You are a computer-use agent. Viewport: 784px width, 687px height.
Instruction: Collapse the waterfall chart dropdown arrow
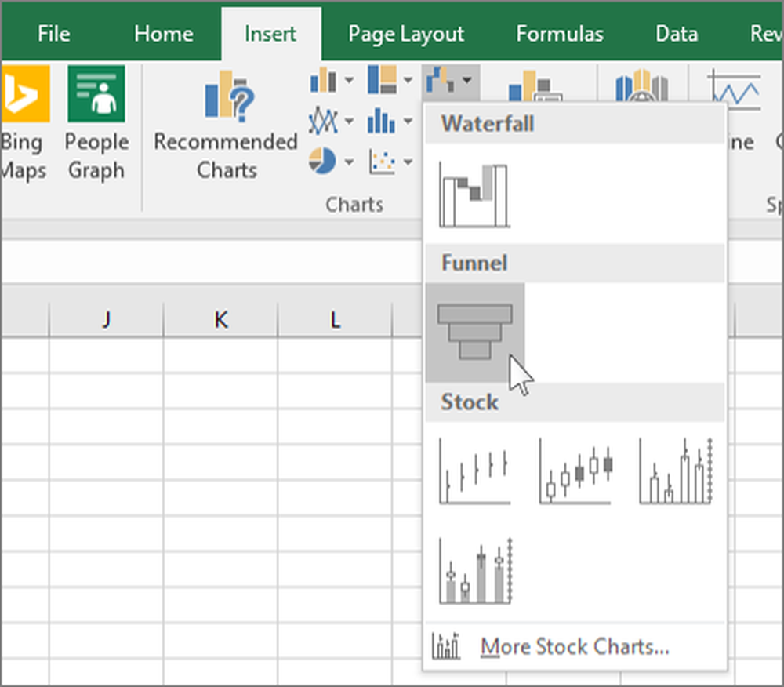pos(467,80)
